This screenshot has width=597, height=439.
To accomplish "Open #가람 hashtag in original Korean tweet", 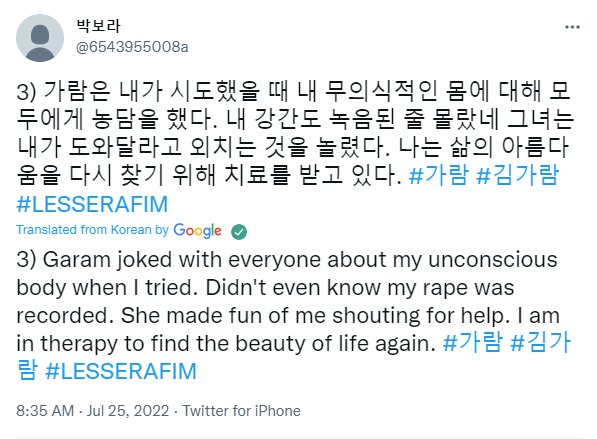I will 439,175.
